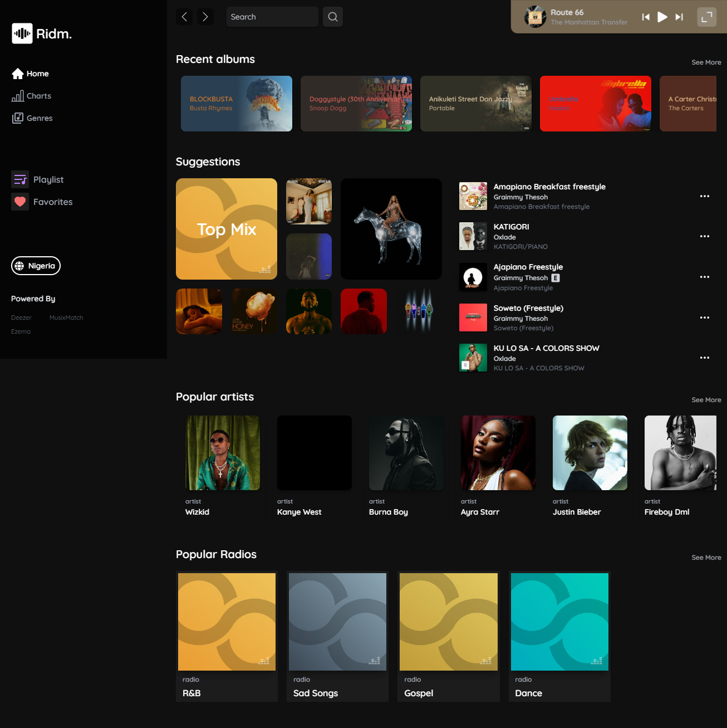727x728 pixels.
Task: Click into the Search field
Action: (x=272, y=17)
